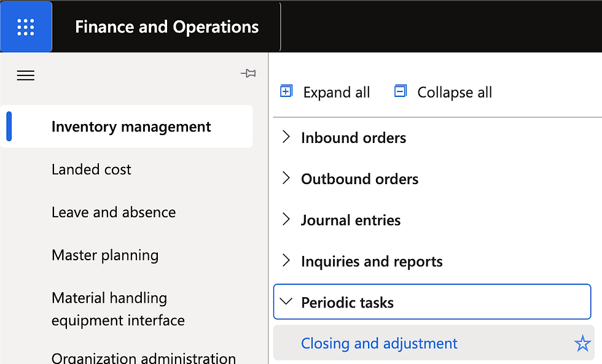Open the app launcher waffle icon
The width and height of the screenshot is (602, 364).
26,26
